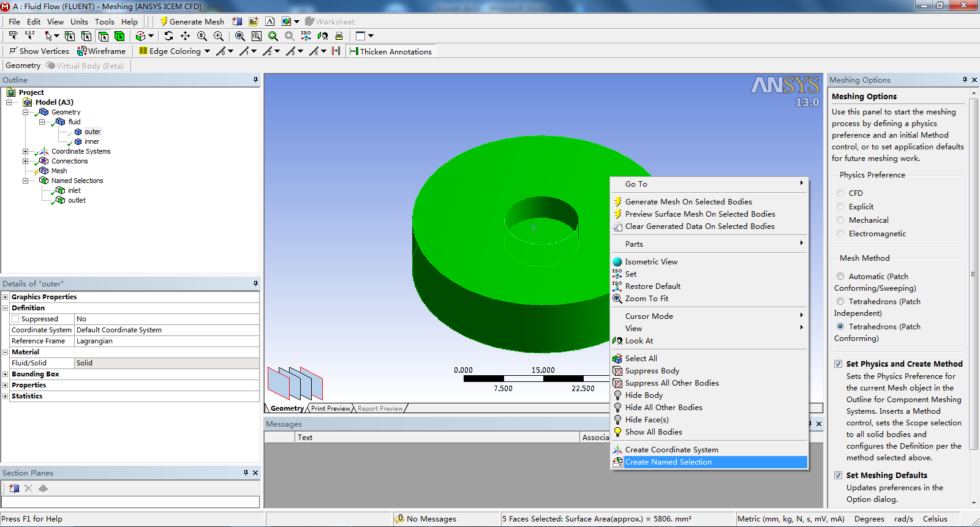The height and width of the screenshot is (527, 980).
Task: Click the Pan view tool icon
Action: tap(186, 36)
